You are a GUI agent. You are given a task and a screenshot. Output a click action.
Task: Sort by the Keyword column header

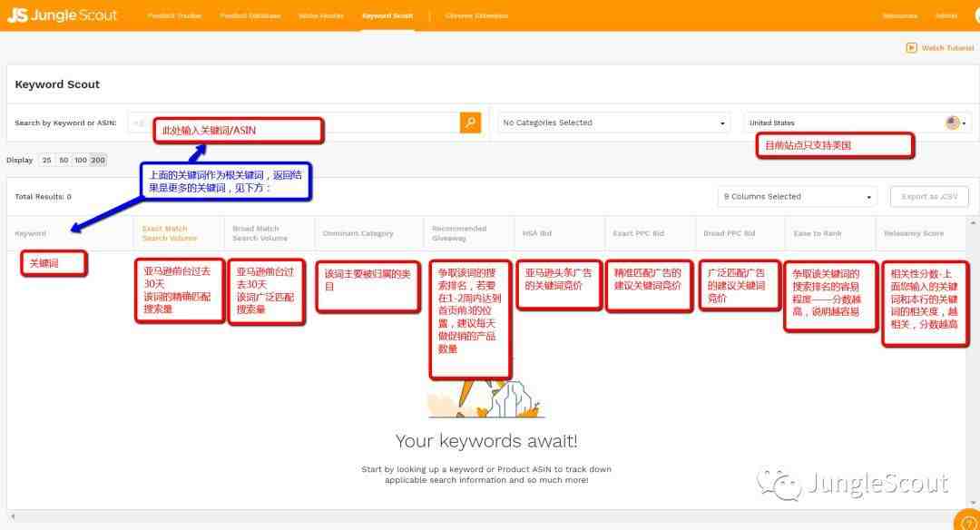31,233
